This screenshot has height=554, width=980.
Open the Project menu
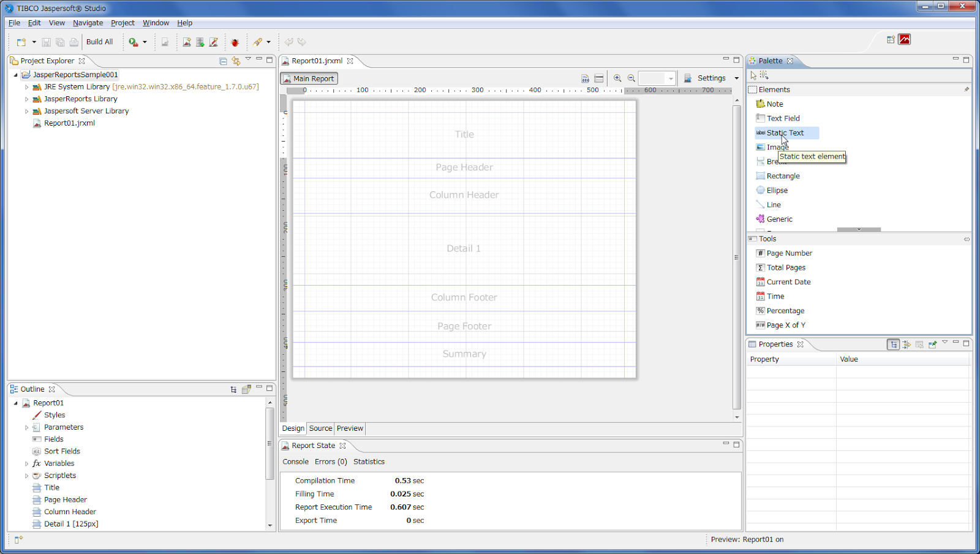click(123, 23)
